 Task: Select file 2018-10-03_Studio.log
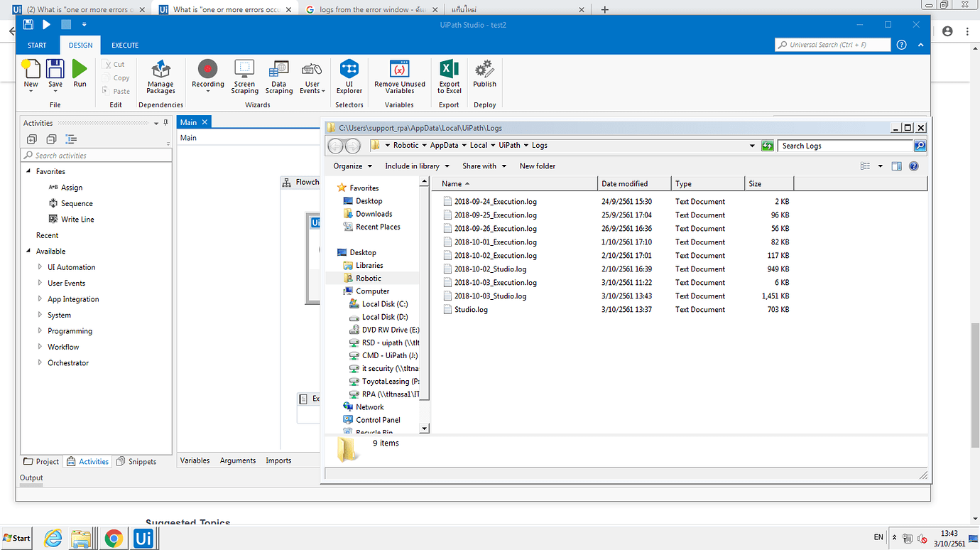tap(490, 296)
